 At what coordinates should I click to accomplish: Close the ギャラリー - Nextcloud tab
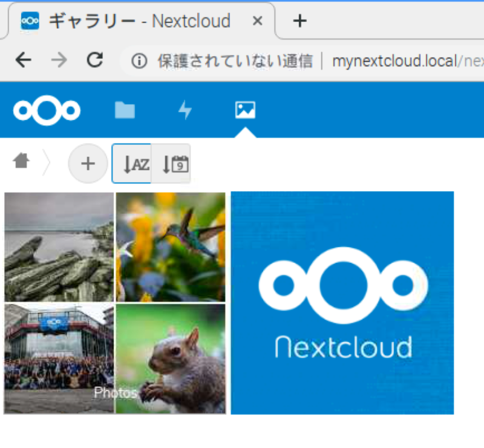[x=258, y=21]
